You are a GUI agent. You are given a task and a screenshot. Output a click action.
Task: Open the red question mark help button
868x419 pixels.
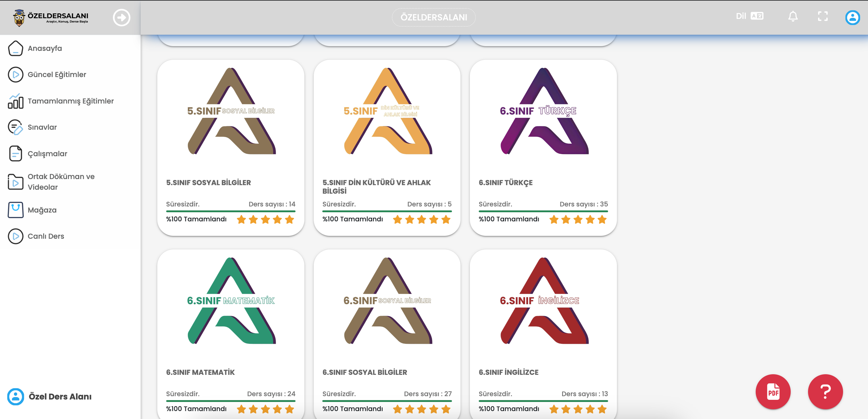coord(825,391)
